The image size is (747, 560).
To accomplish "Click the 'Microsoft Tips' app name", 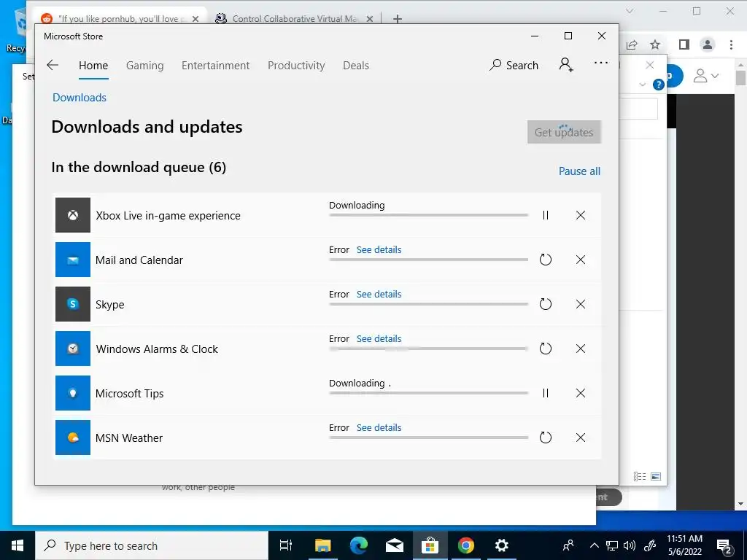I will (x=129, y=393).
